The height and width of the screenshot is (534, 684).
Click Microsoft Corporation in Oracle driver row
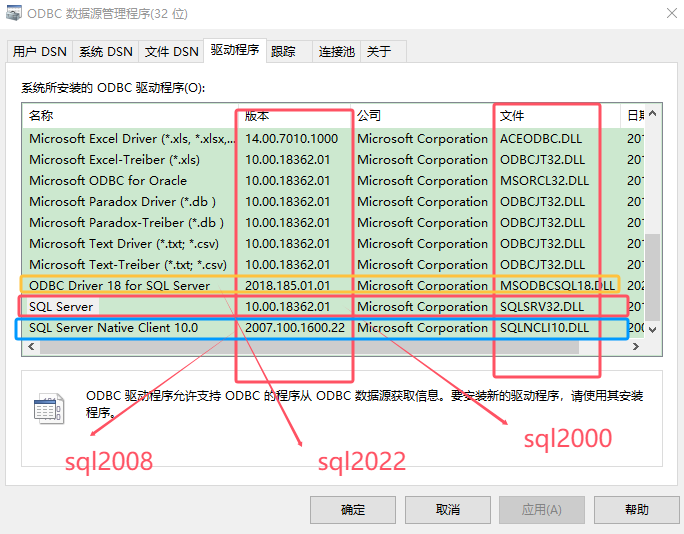pos(422,181)
